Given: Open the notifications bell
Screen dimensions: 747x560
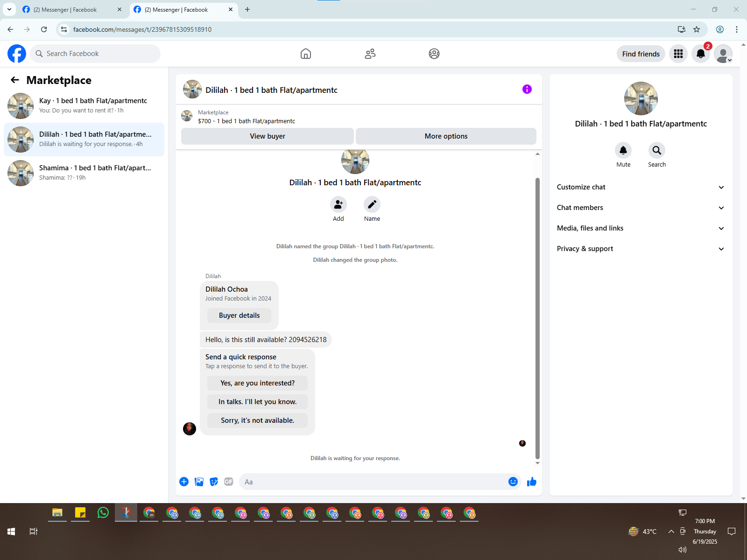Looking at the screenshot, I should click(x=701, y=54).
